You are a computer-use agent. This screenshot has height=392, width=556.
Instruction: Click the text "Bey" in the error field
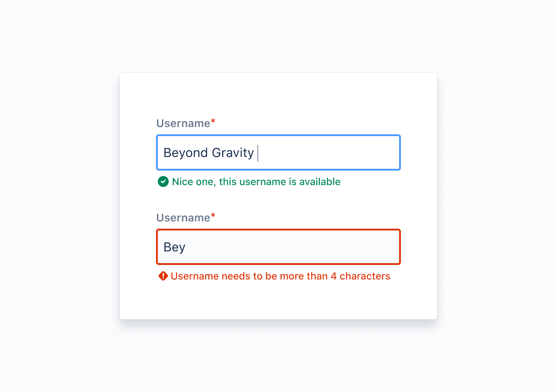pyautogui.click(x=175, y=247)
